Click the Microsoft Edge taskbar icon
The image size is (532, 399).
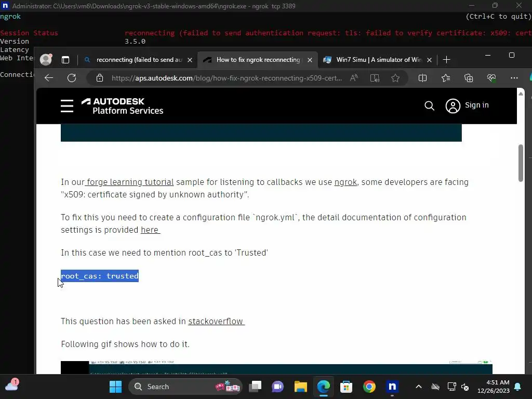323,387
